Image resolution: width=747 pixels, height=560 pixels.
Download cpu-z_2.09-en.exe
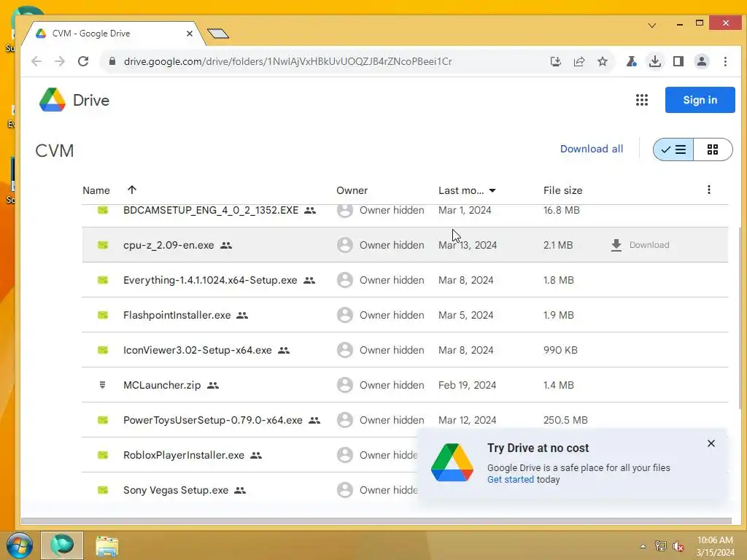point(640,245)
